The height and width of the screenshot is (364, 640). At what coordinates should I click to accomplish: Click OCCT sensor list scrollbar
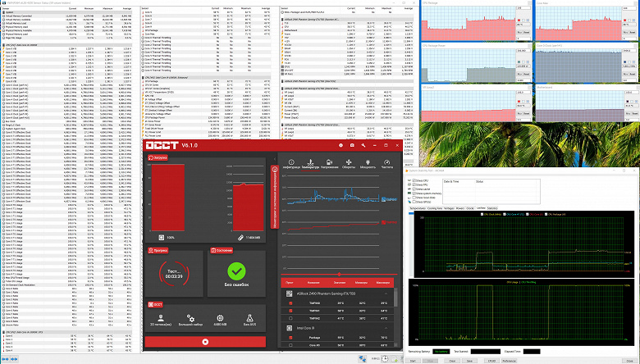coord(395,298)
